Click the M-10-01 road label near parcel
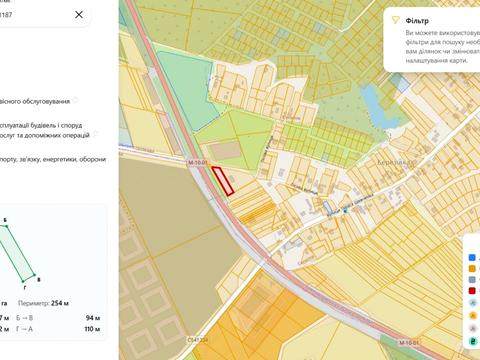480x360 pixels. (197, 163)
